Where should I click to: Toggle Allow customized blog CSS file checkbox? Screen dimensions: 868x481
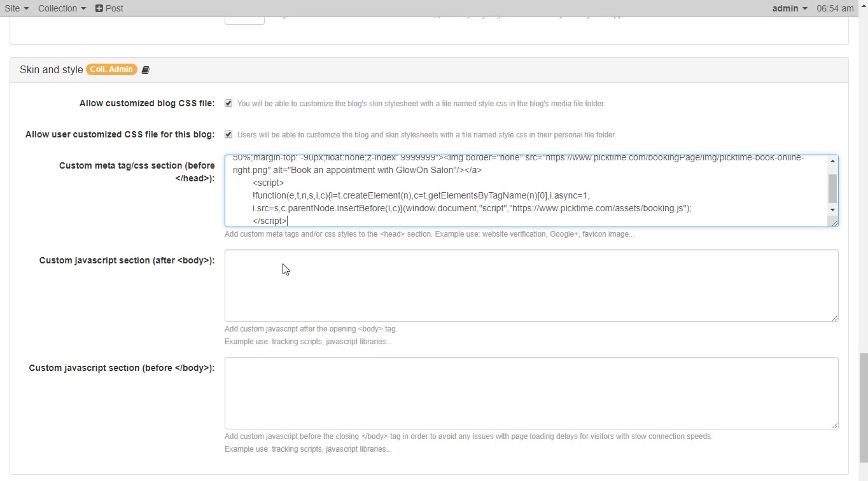[228, 103]
